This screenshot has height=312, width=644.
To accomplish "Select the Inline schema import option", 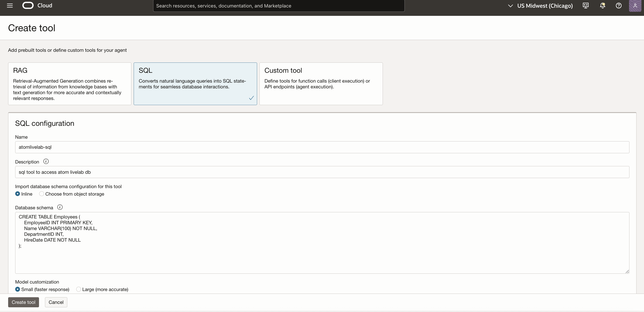I will (x=18, y=194).
